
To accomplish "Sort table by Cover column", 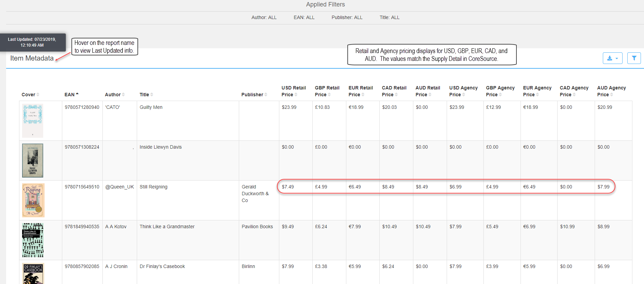I will pos(30,95).
